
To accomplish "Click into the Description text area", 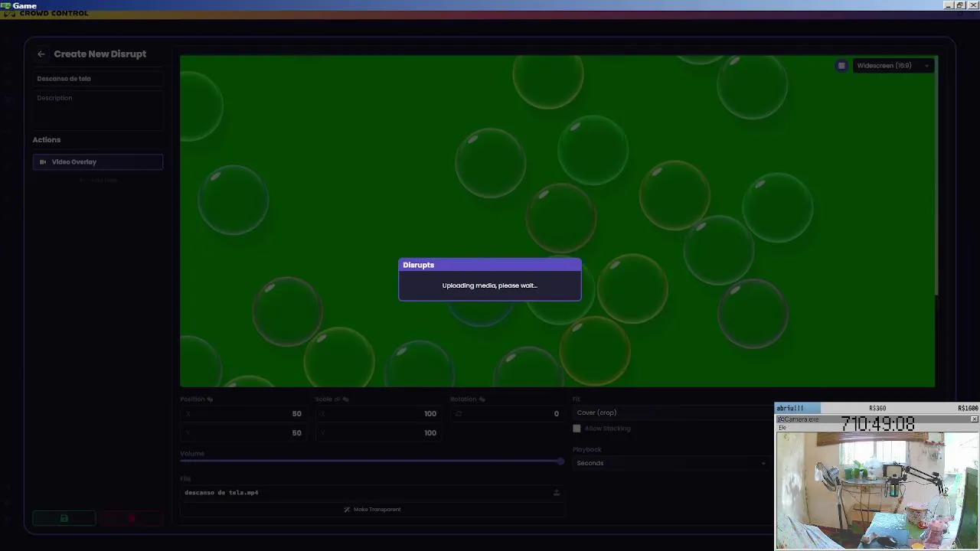I will tap(98, 109).
